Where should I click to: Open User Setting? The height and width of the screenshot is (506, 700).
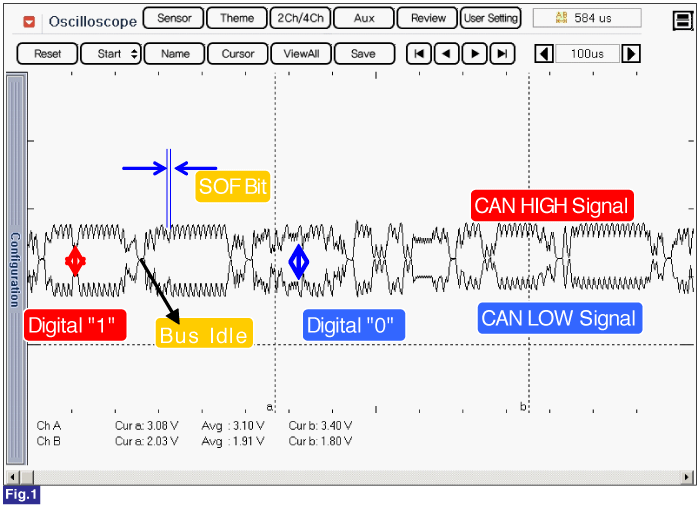(491, 18)
